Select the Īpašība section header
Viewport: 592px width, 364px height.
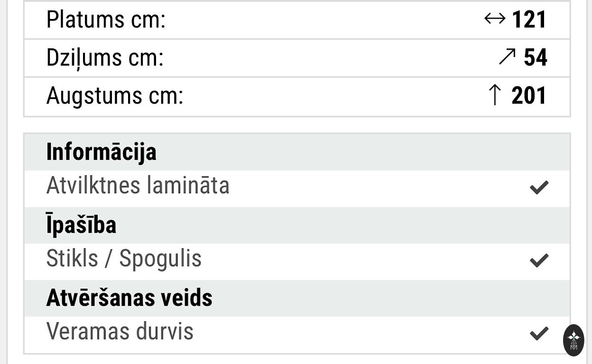(297, 225)
